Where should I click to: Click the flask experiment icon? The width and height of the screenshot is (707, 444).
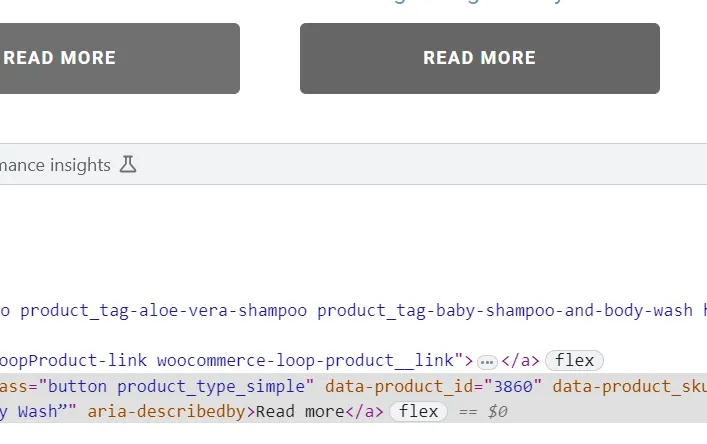127,165
